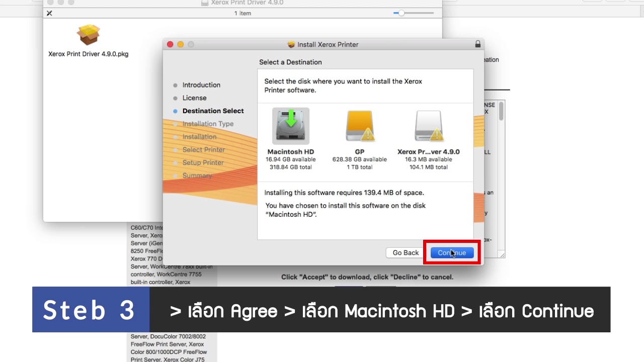Click the Finder toolbar customize icon
Viewport: 644px width, 362px height.
(x=49, y=13)
